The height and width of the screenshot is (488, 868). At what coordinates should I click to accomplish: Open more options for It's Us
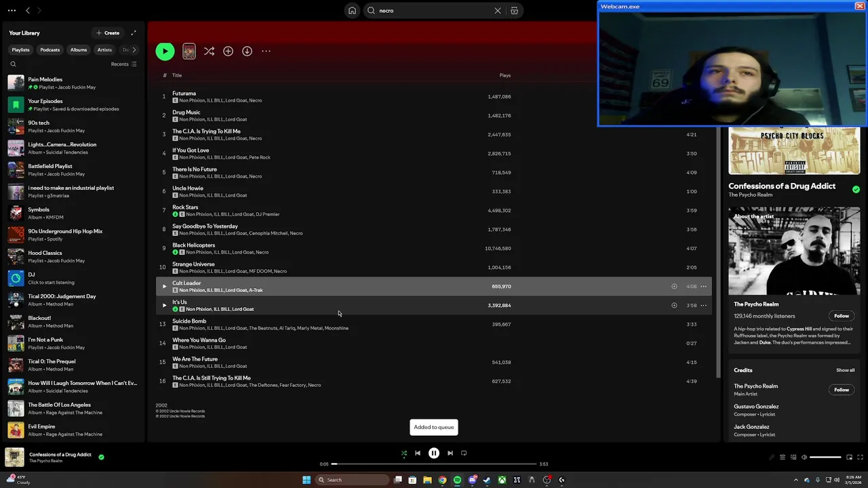coord(703,306)
